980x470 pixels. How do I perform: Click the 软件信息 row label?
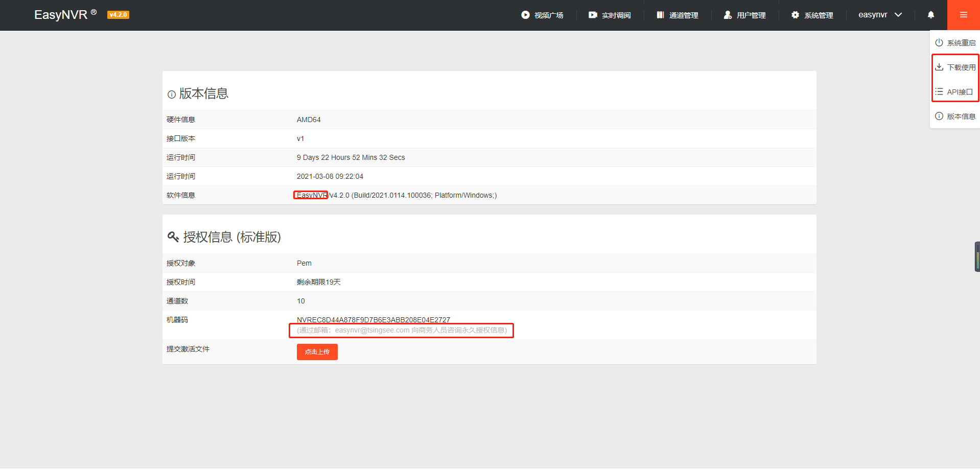[x=181, y=195]
